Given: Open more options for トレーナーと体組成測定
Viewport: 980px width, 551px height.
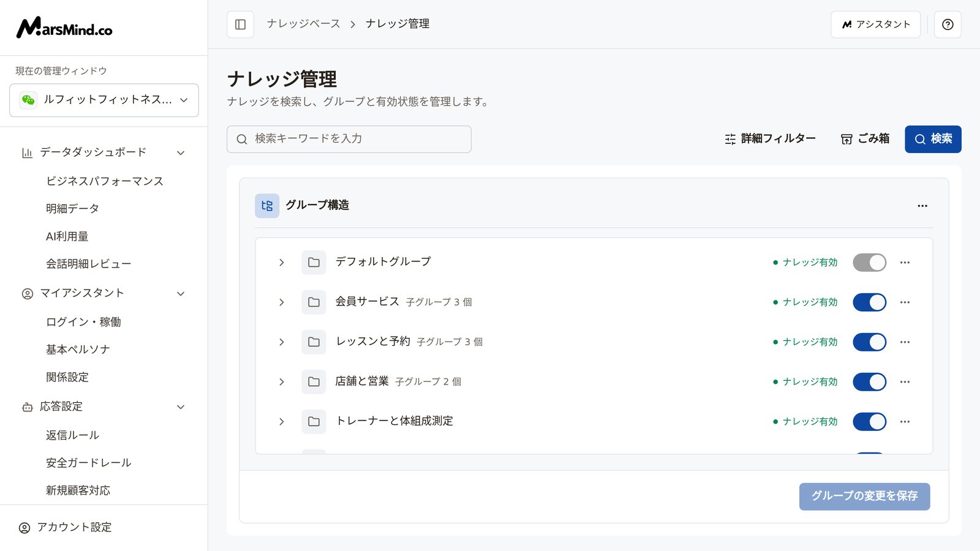Looking at the screenshot, I should 905,422.
